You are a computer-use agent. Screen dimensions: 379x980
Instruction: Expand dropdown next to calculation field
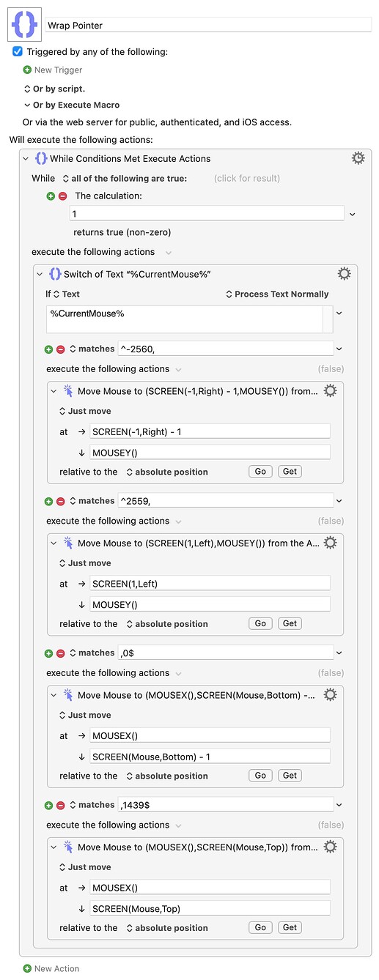[x=353, y=214]
